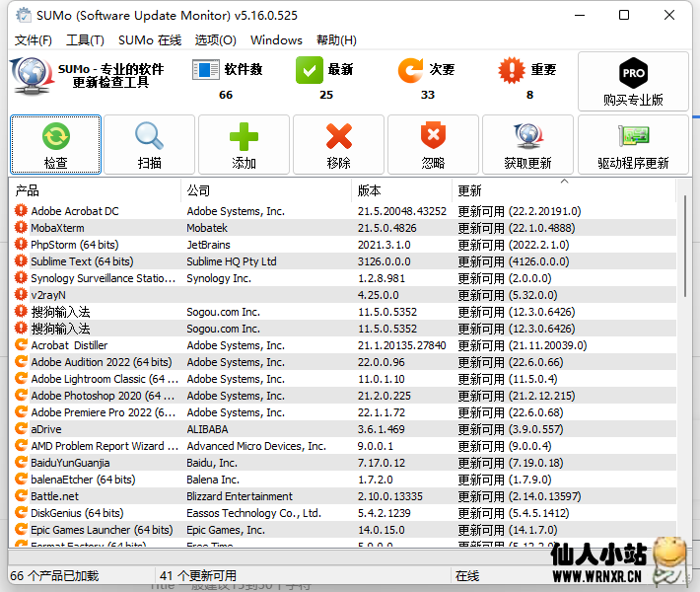
Task: Click red alert icon beside MobaXterm
Action: point(21,227)
